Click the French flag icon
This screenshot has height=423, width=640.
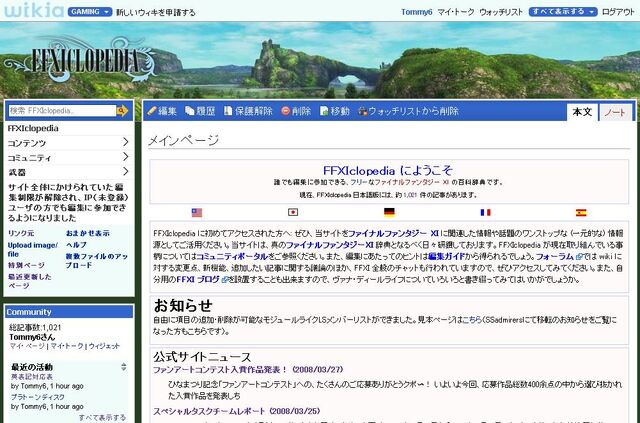tap(485, 212)
